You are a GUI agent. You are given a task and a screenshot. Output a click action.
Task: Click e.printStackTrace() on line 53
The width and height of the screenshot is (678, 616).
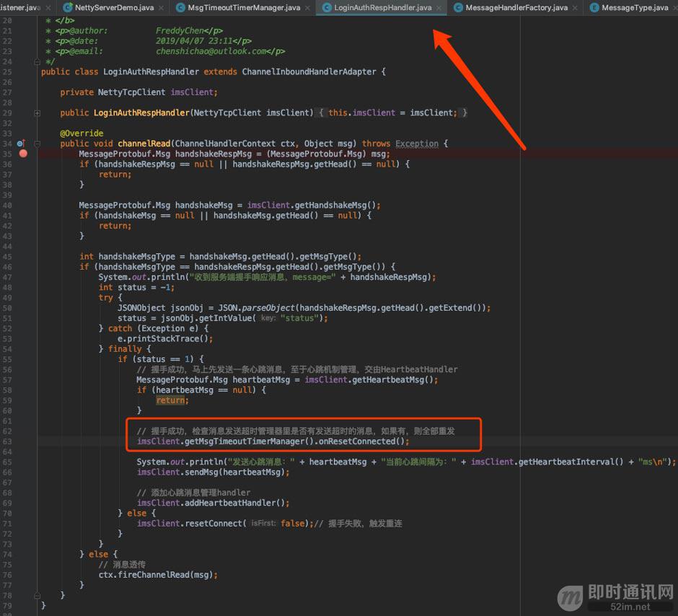pos(163,339)
